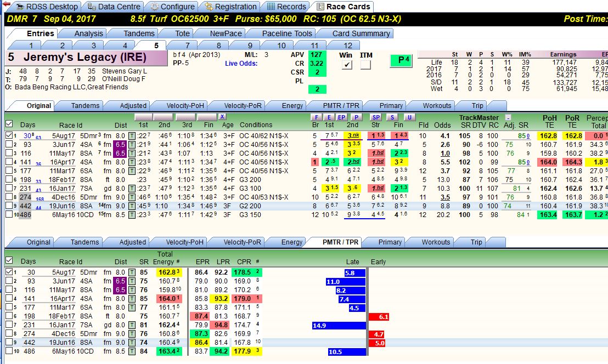Image resolution: width=608 pixels, height=364 pixels.
Task: Click the blank button above the Fin time column
Action: [x=207, y=117]
